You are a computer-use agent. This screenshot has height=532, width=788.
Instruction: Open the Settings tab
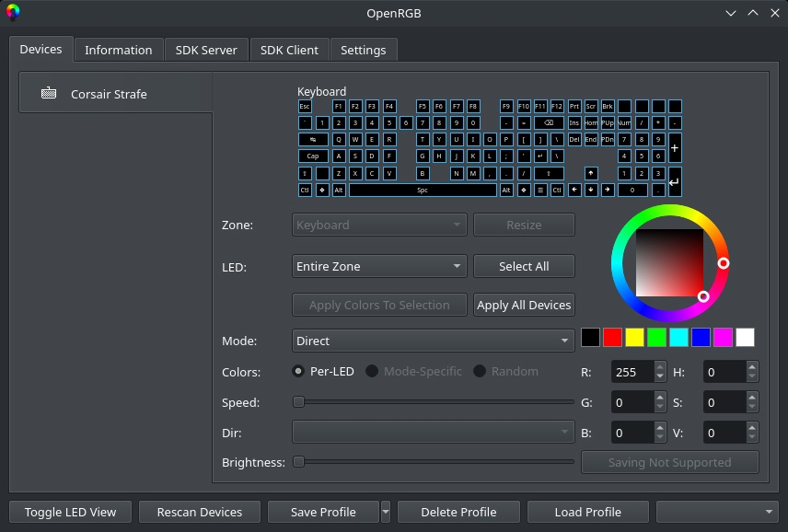(x=363, y=50)
